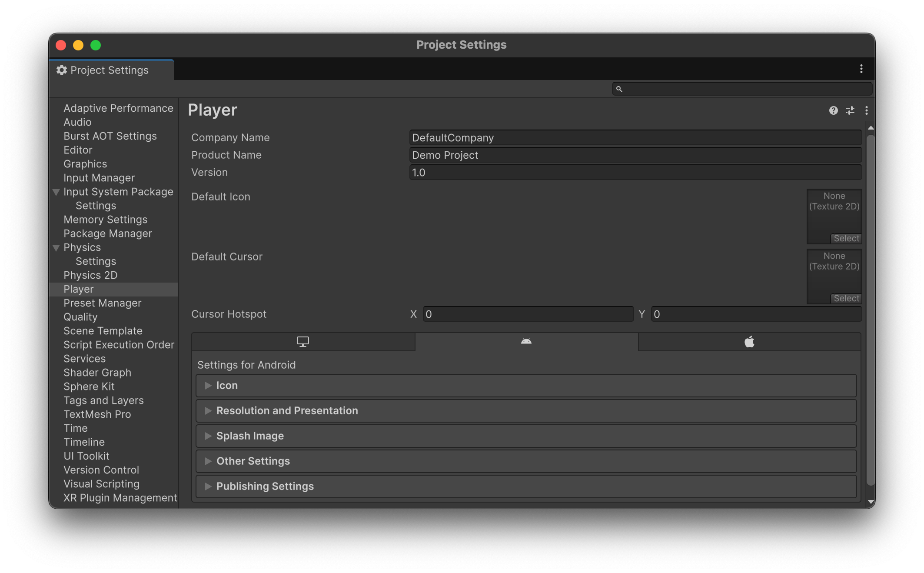Collapse the Physics tree item
The image size is (924, 573).
coord(56,248)
